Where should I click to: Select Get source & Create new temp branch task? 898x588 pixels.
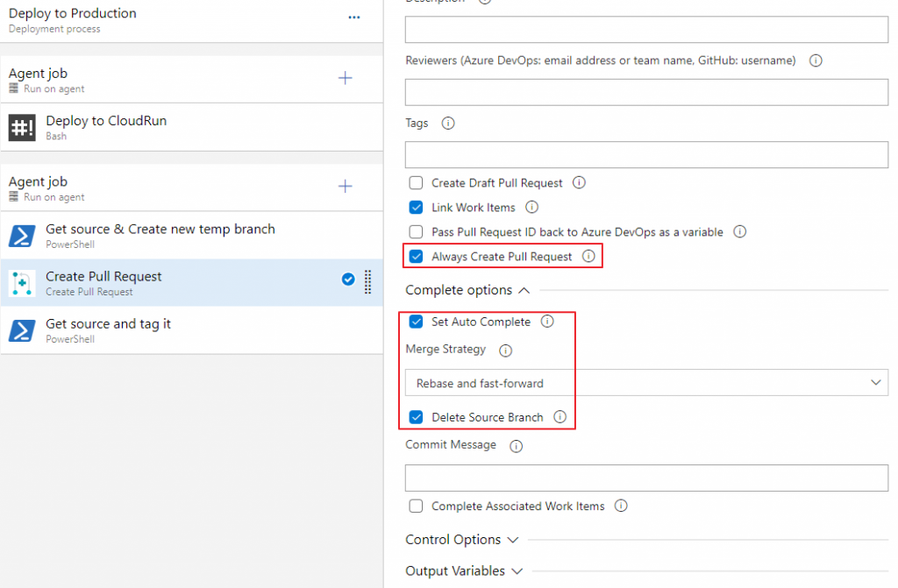coord(192,236)
